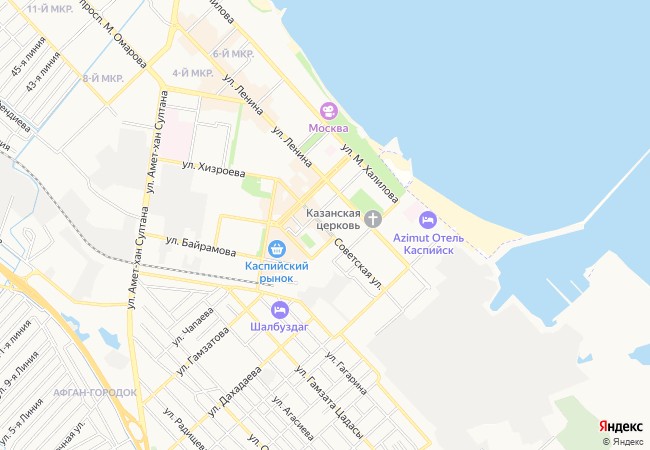Select the Казанская церковь text label

[x=333, y=219]
